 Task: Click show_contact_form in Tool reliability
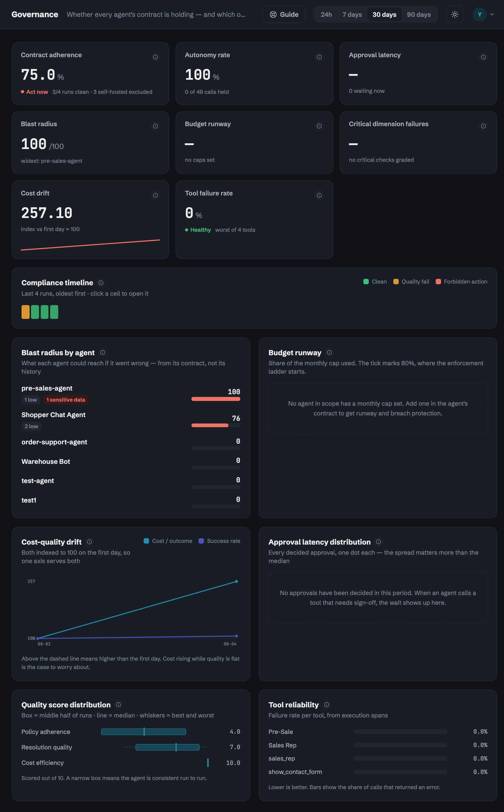pyautogui.click(x=295, y=772)
